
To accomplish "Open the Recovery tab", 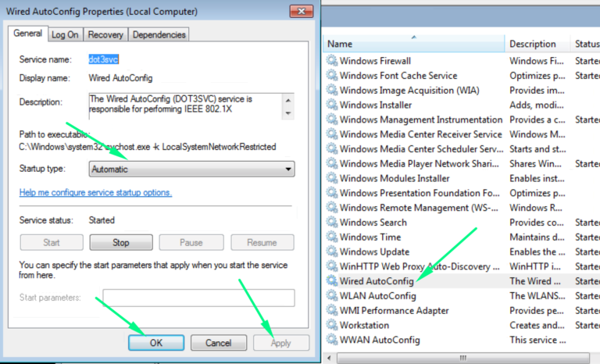I will coord(105,34).
